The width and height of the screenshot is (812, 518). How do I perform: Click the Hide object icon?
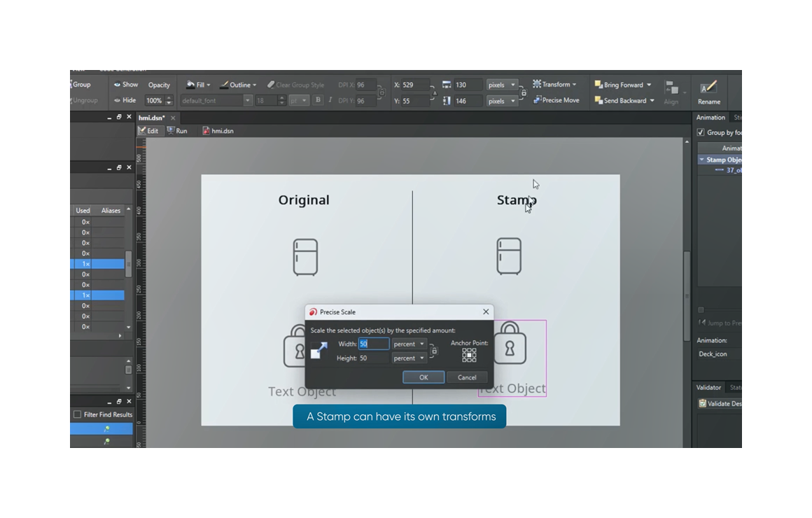click(x=118, y=100)
